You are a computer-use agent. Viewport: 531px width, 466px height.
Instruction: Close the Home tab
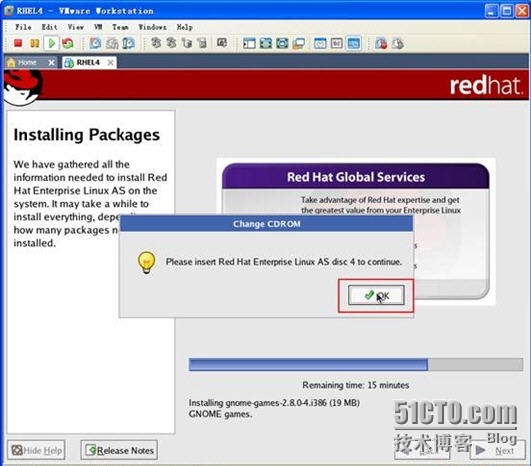click(x=51, y=63)
